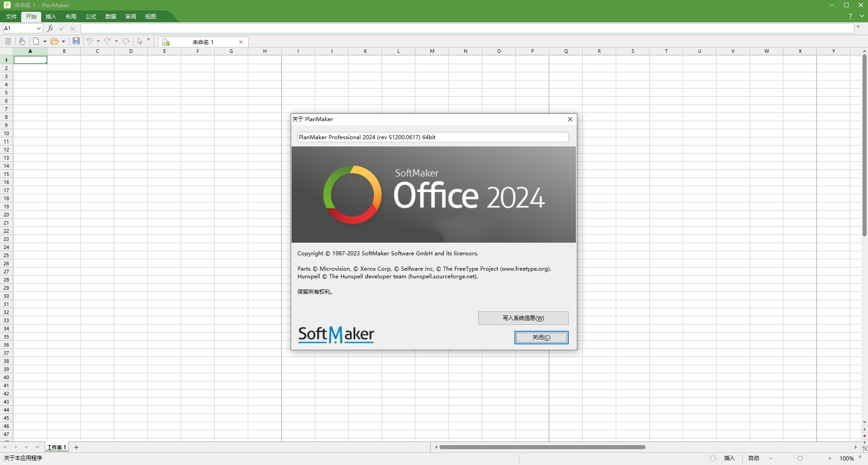
Task: Click the jump-down double arrow navigation button
Action: tap(864, 442)
